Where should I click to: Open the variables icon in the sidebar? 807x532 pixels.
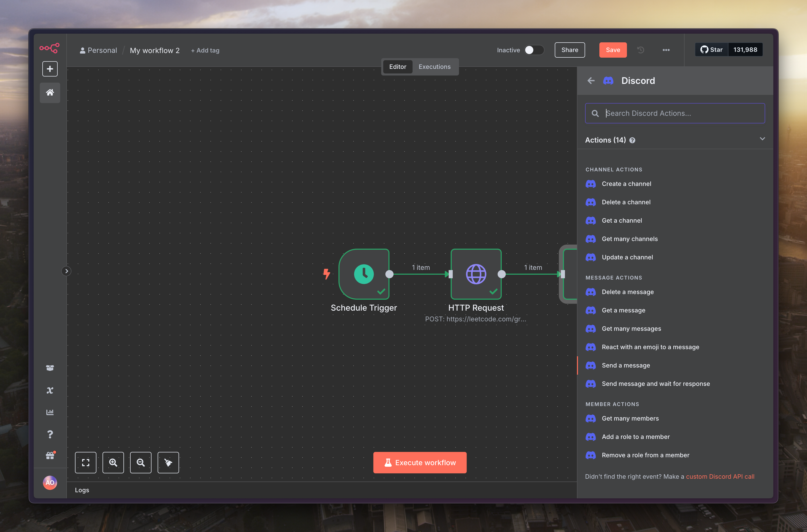click(x=50, y=390)
